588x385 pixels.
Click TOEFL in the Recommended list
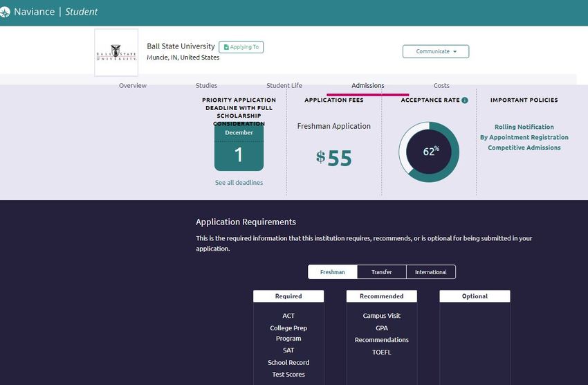(382, 352)
